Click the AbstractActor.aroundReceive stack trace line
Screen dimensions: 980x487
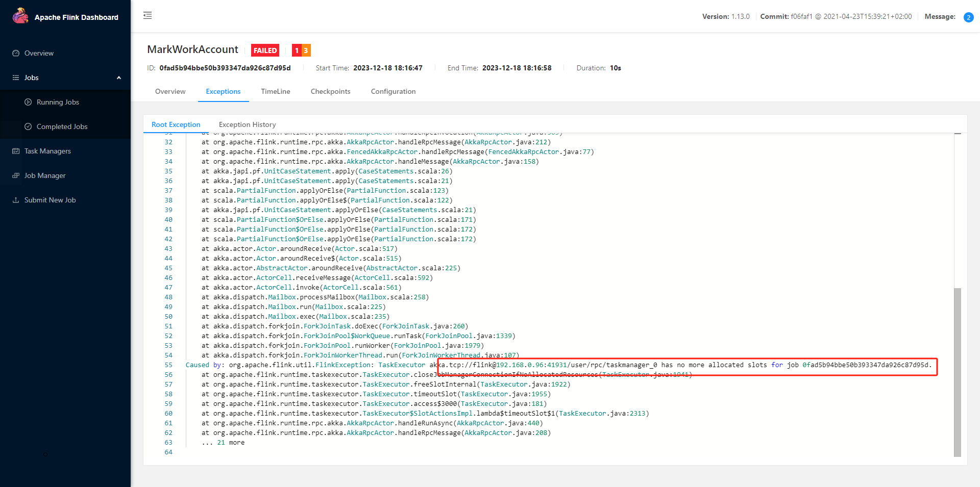point(331,268)
